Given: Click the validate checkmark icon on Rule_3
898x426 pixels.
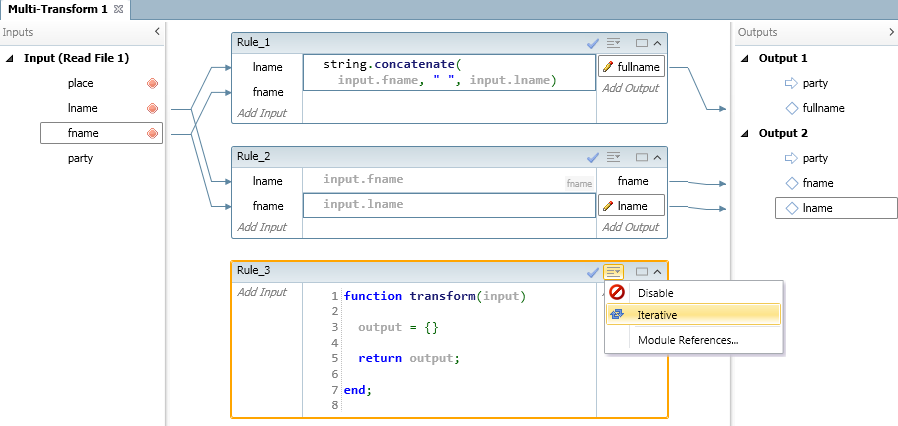Looking at the screenshot, I should [x=593, y=271].
